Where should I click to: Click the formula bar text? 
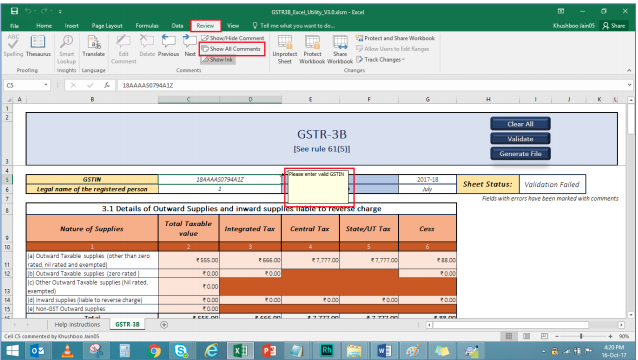coord(148,85)
